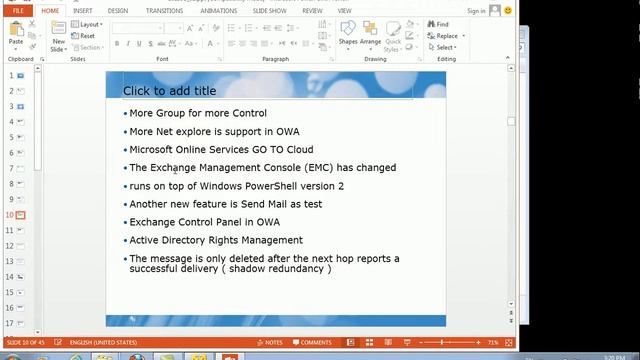The image size is (640, 360).
Task: Toggle italic formatting
Action: (x=128, y=44)
